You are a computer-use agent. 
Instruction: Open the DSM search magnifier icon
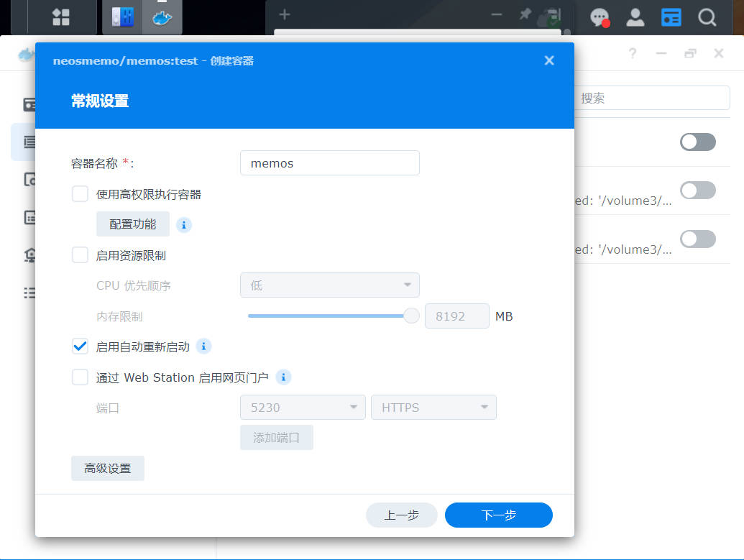coord(707,17)
